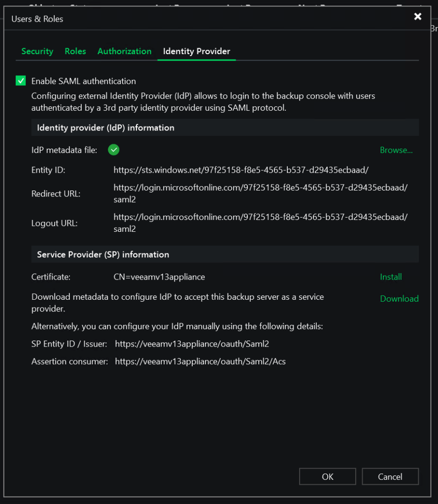
Task: Disable the Enable SAML authentication checkbox
Action: coord(21,81)
